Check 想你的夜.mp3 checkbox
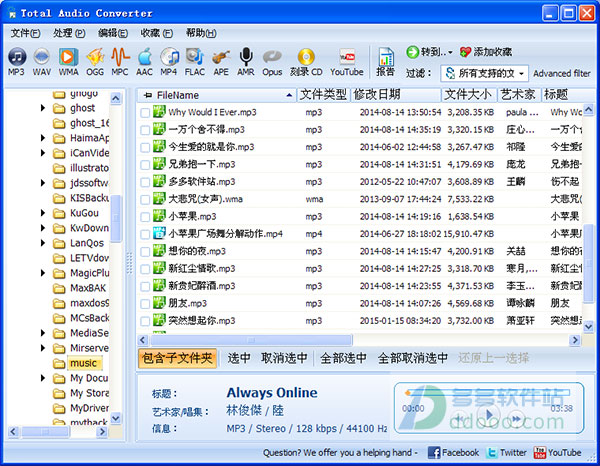The width and height of the screenshot is (600, 466). (145, 252)
